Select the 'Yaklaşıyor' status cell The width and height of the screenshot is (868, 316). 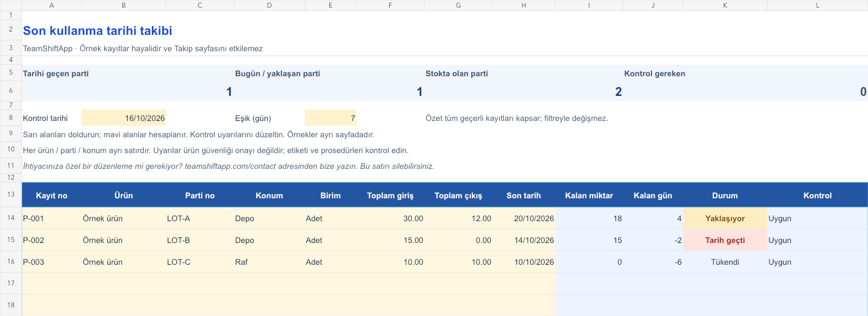[725, 218]
